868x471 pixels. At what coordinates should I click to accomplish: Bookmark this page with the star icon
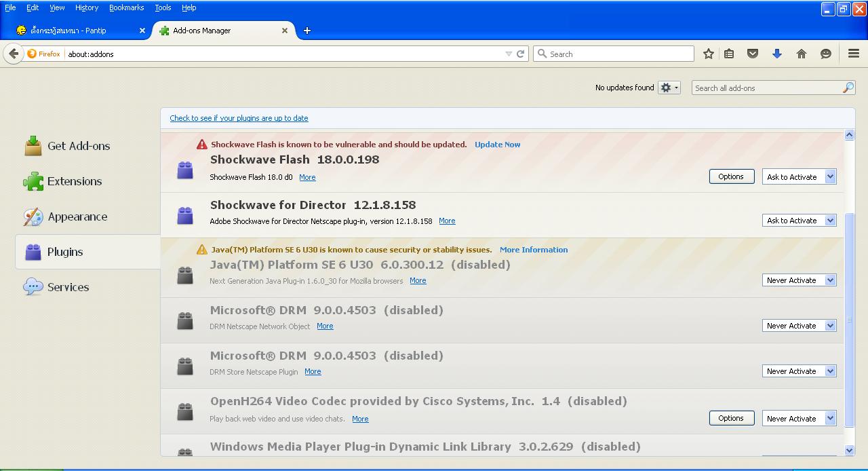pyautogui.click(x=709, y=54)
